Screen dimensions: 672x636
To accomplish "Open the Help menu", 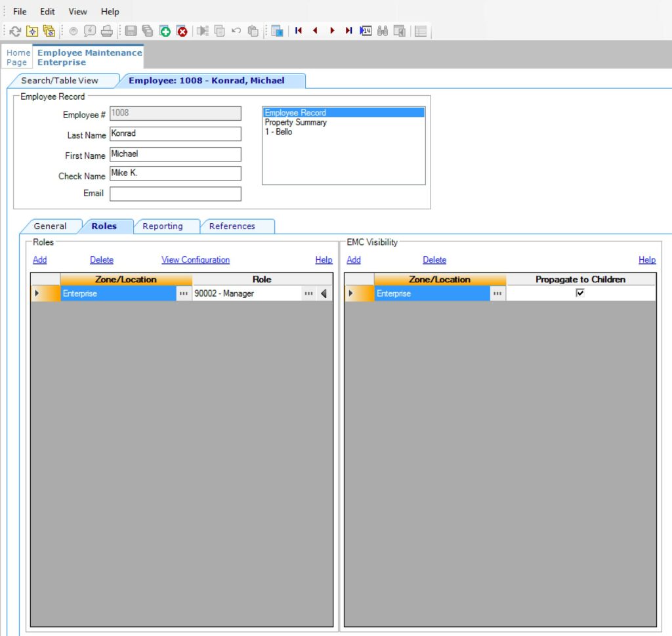I will (x=110, y=12).
